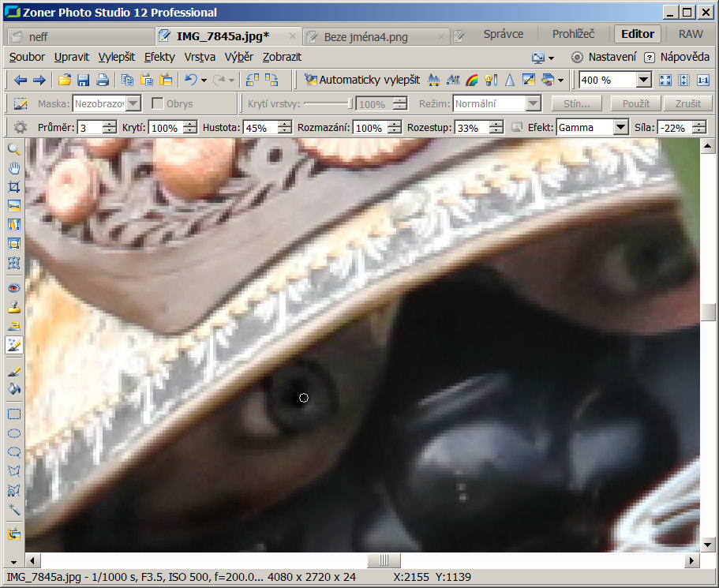The height and width of the screenshot is (588, 719).
Task: Click the horizontal scrollbar thumb
Action: coord(384,560)
